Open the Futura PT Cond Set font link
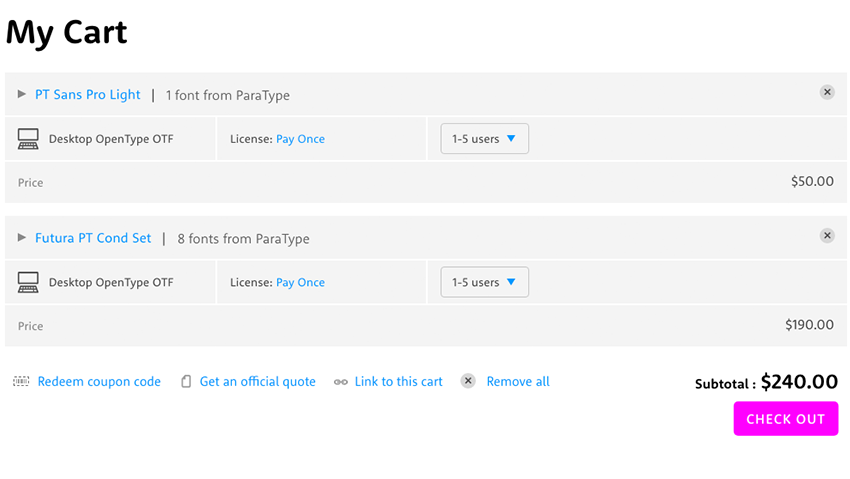Viewport: 850px width, 479px height. 93,238
